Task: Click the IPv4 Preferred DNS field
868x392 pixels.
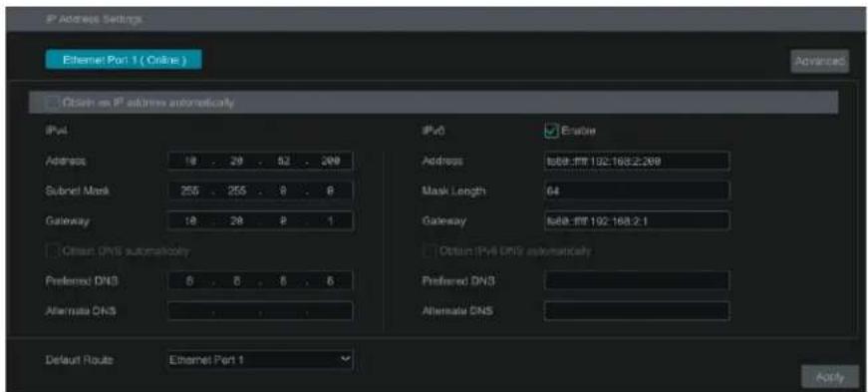Action: coord(260,281)
